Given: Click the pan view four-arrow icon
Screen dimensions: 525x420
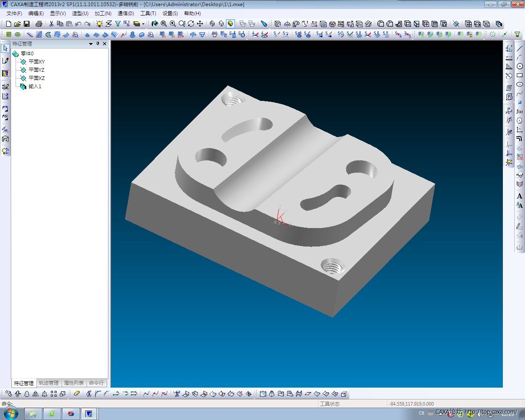Looking at the screenshot, I should [x=200, y=24].
